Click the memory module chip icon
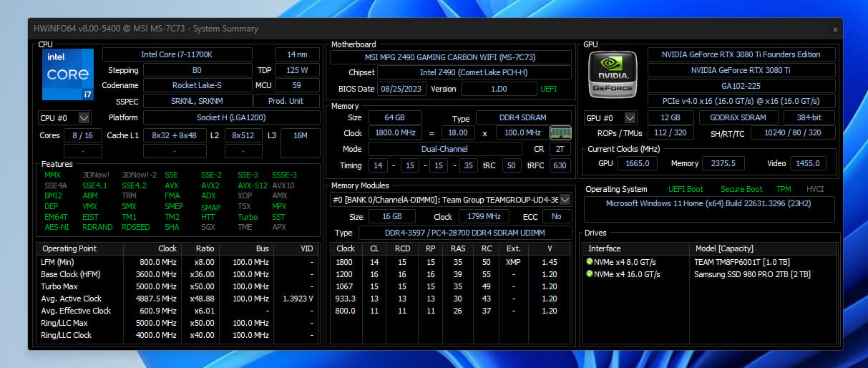Screen dimensions: 868x368 point(560,132)
